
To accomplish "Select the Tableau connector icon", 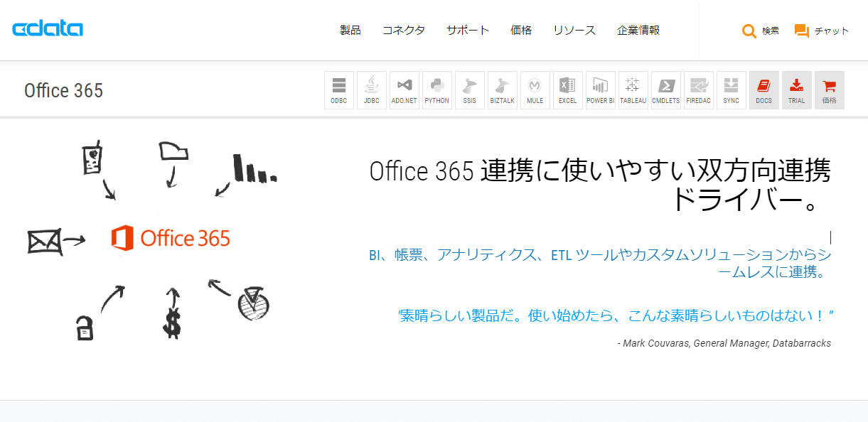I will (x=633, y=90).
